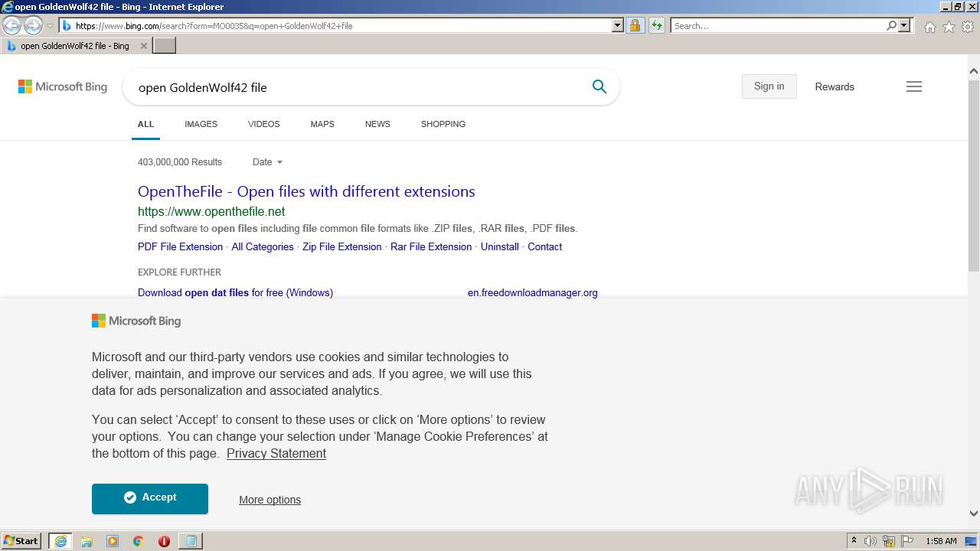Switch to the VIDEOS tab
Viewport: 980px width, 551px height.
tap(263, 124)
